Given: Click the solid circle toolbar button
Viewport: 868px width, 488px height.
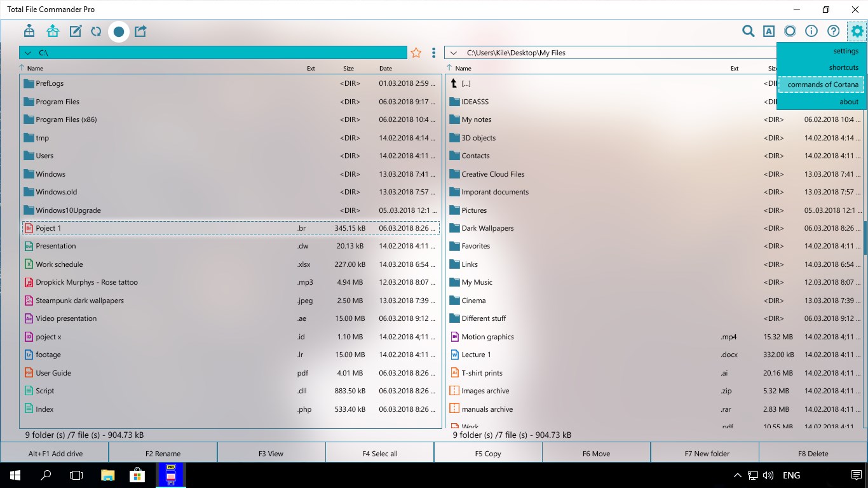Looking at the screenshot, I should tap(119, 31).
